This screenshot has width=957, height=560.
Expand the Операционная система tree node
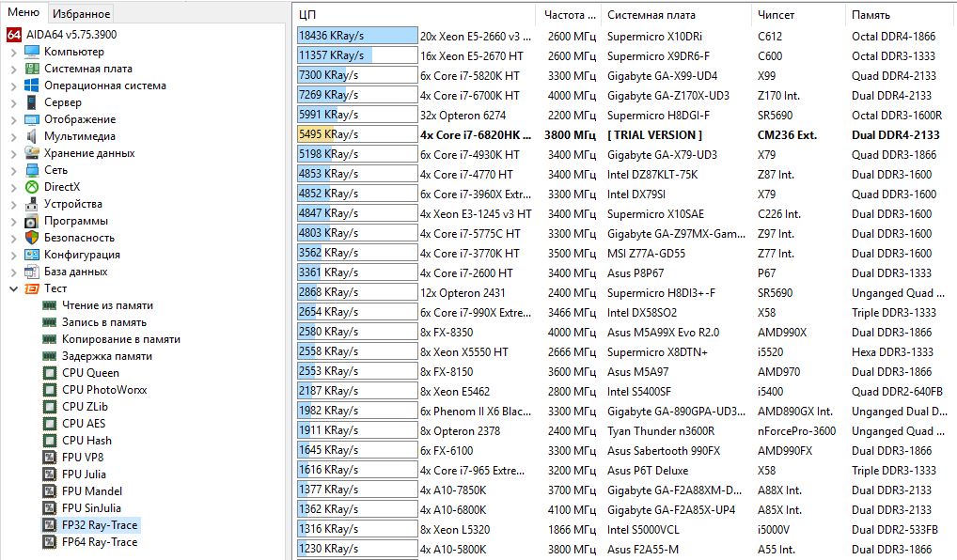13,86
